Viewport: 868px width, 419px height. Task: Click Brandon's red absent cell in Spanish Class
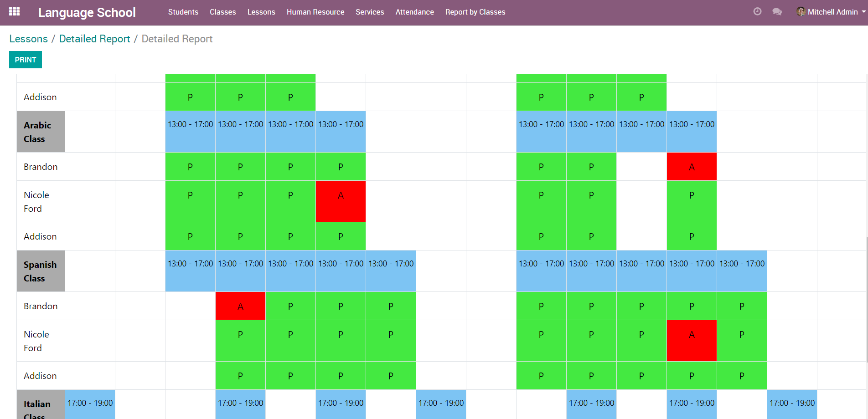coord(240,306)
